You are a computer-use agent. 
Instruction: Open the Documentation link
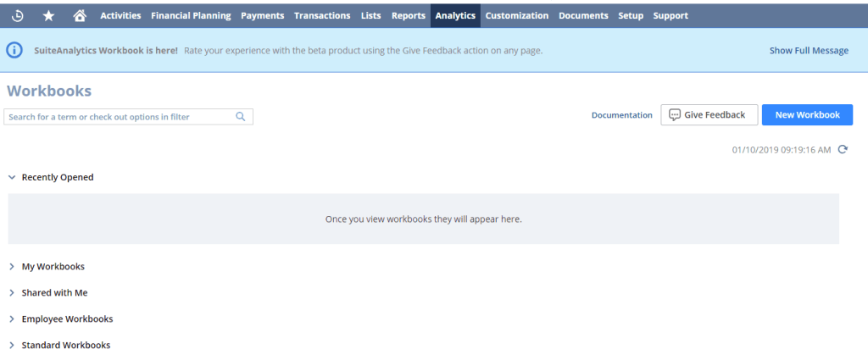[622, 115]
